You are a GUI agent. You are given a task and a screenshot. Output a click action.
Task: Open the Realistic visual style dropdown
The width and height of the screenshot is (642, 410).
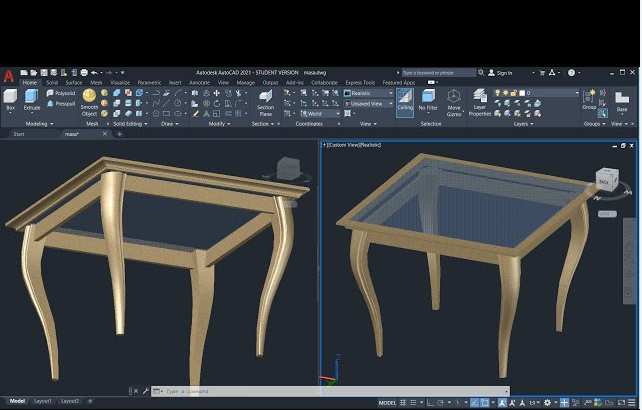pos(368,93)
